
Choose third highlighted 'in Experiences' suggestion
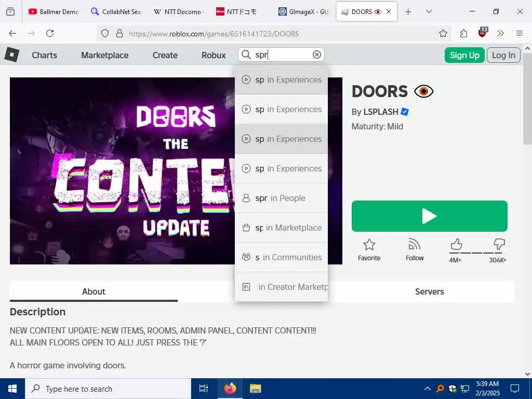(281, 139)
